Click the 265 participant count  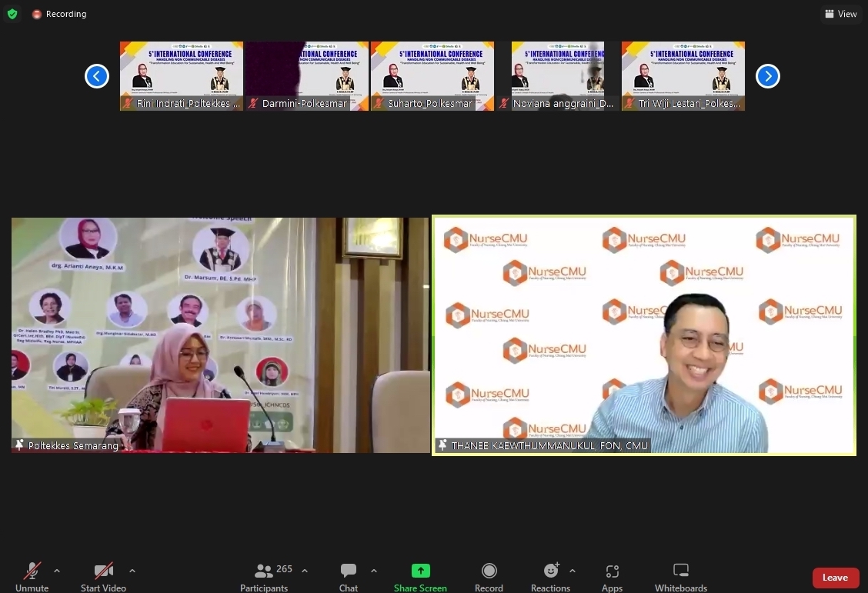284,568
